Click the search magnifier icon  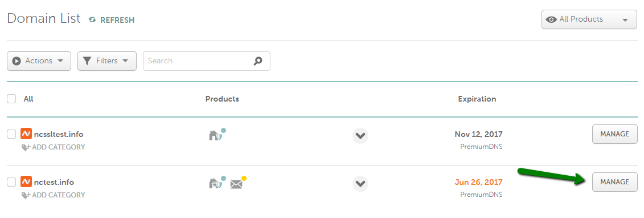[257, 61]
